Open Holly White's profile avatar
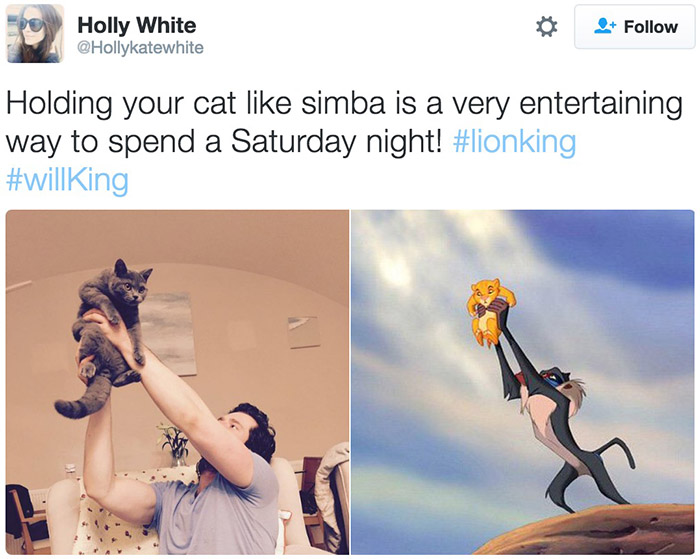700x559 pixels. coord(35,33)
